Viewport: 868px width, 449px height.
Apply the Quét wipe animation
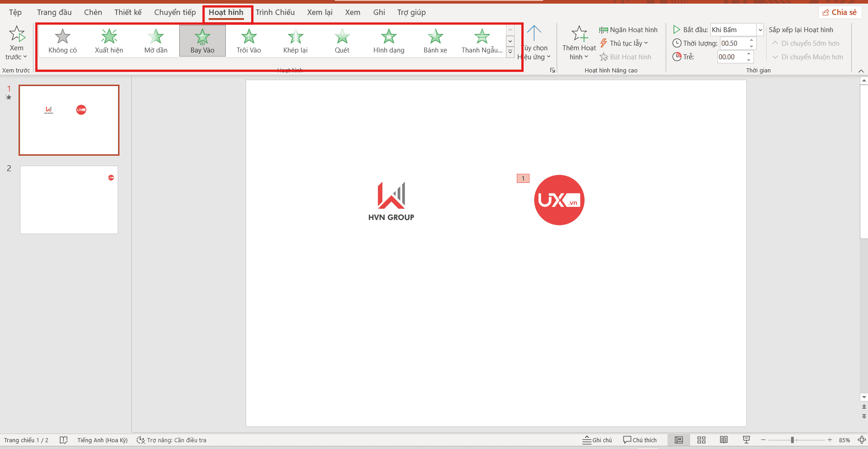(x=342, y=40)
